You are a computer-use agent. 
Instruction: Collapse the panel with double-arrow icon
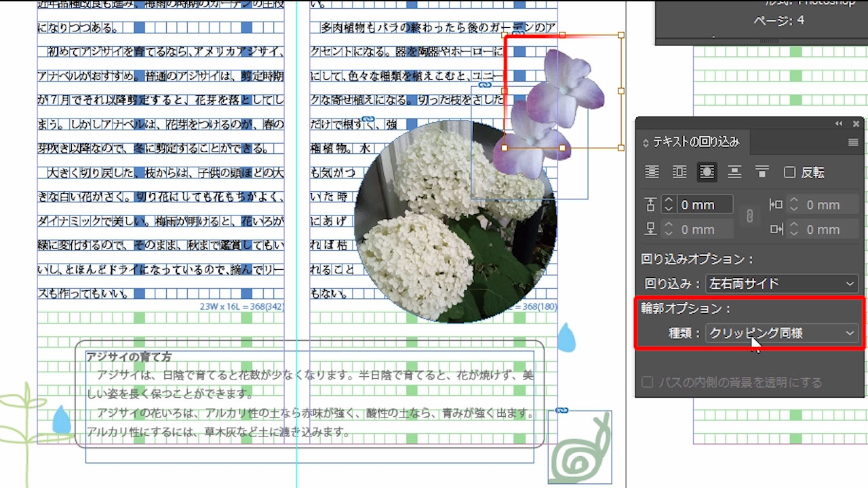[839, 124]
